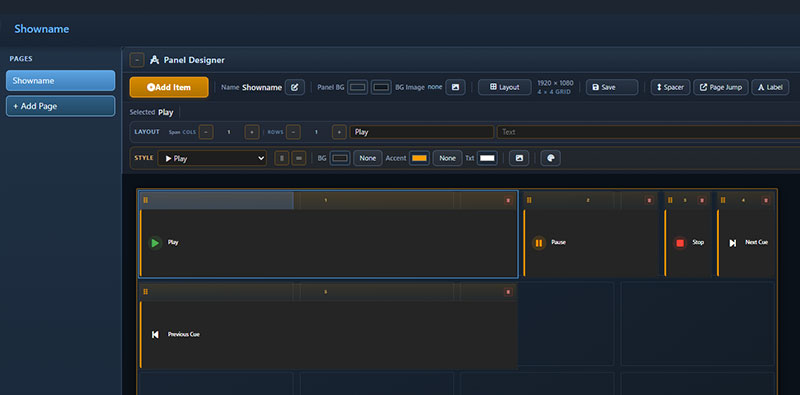Select the vertical layout style toggle
800x395 pixels.
[282, 158]
